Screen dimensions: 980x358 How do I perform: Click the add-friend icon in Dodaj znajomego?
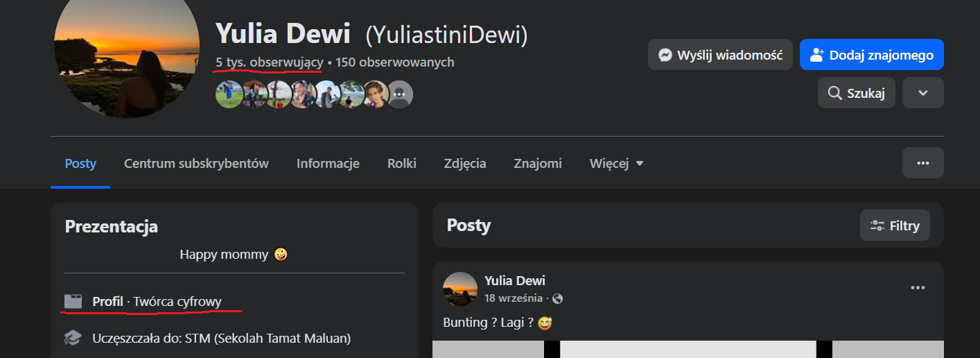(x=816, y=55)
